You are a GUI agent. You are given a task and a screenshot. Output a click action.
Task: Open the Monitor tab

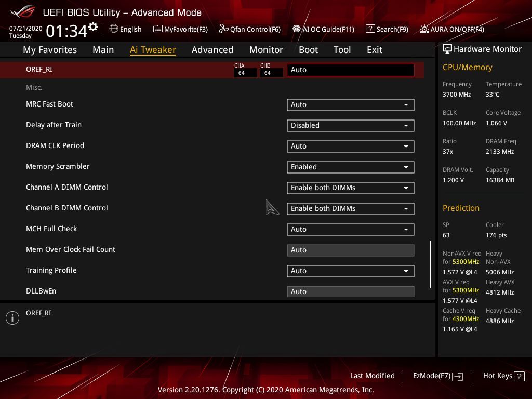[x=266, y=50]
